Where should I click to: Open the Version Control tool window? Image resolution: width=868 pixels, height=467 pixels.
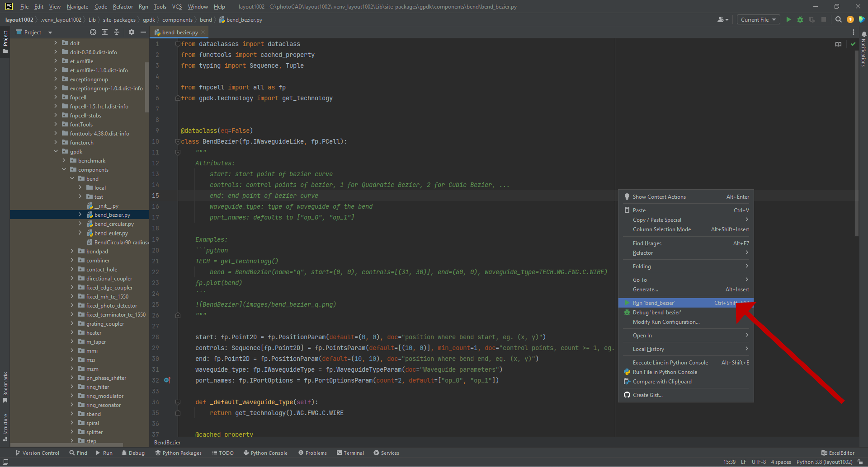pyautogui.click(x=37, y=453)
